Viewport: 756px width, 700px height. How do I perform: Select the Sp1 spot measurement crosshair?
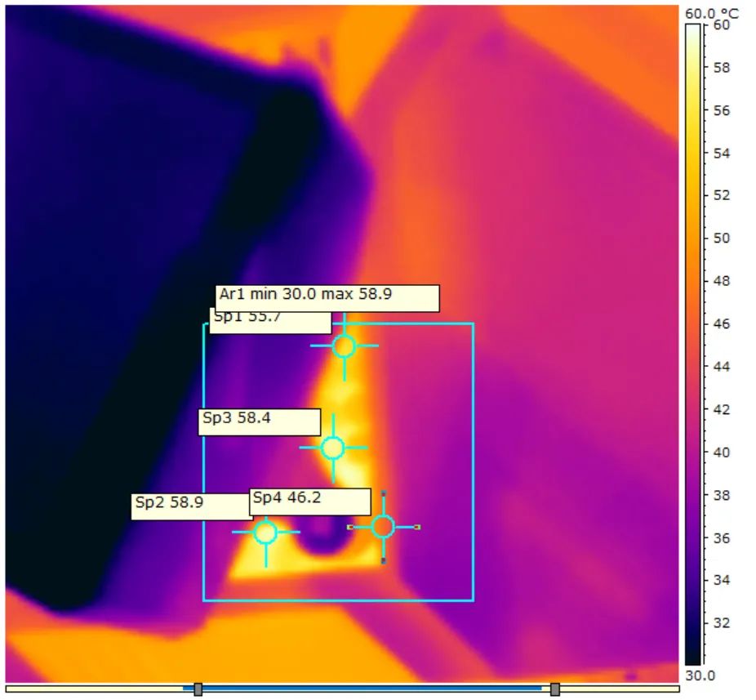tap(344, 346)
